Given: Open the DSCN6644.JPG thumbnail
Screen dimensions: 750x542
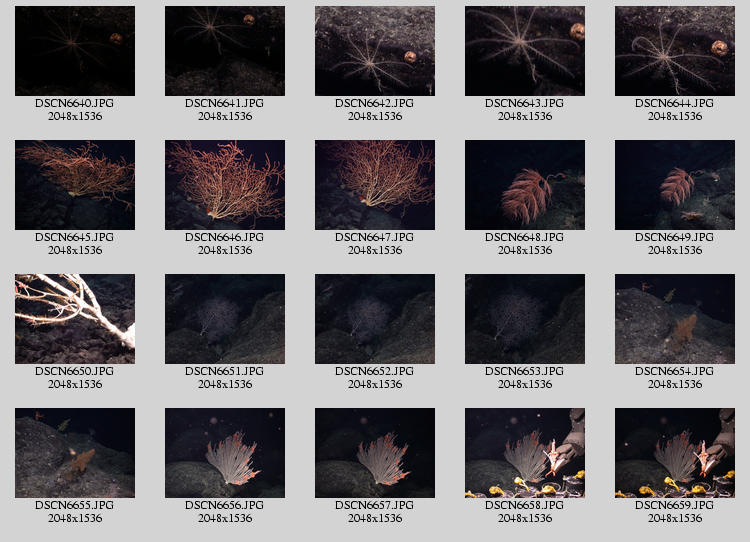Looking at the screenshot, I should click(x=675, y=51).
